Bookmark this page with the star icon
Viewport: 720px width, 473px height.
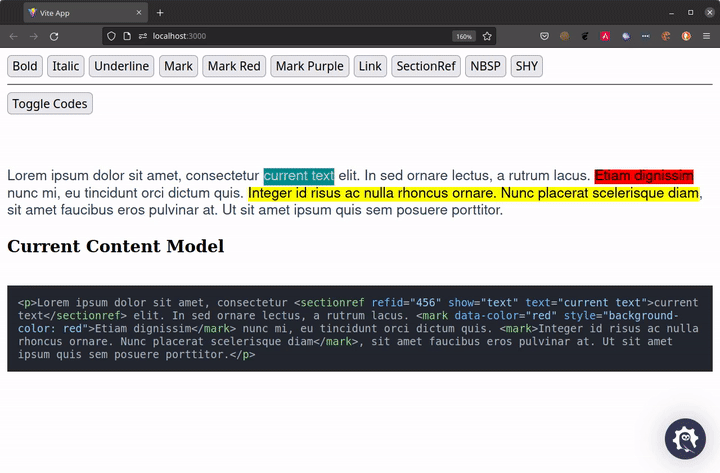point(487,36)
